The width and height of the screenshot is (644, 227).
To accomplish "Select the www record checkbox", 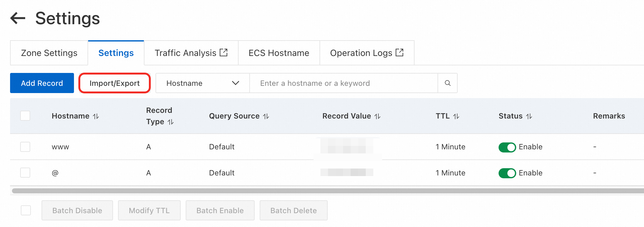I will click(25, 147).
